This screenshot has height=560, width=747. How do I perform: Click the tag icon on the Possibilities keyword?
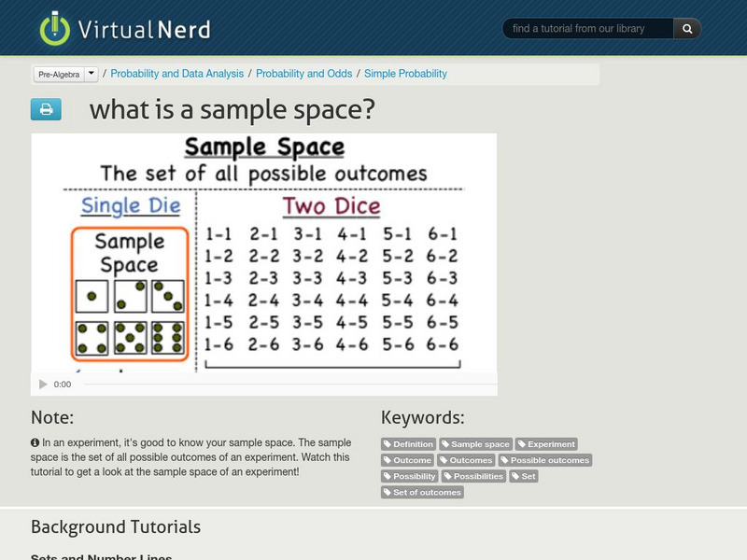click(446, 476)
